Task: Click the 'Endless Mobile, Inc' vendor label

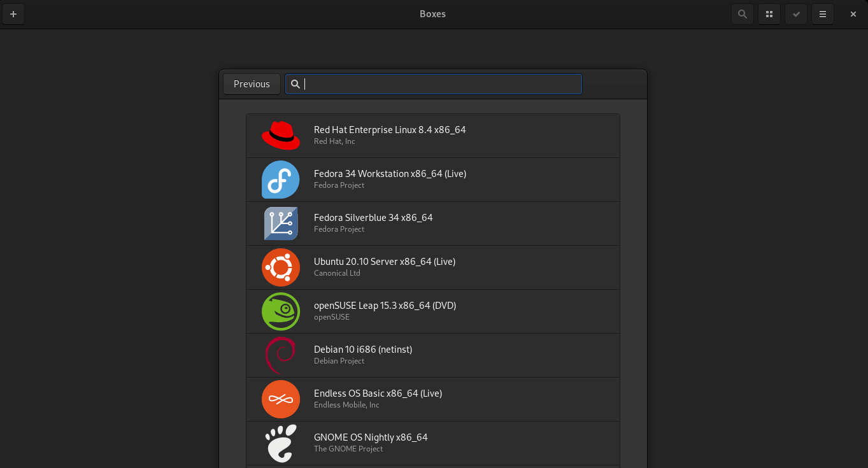Action: (346, 405)
